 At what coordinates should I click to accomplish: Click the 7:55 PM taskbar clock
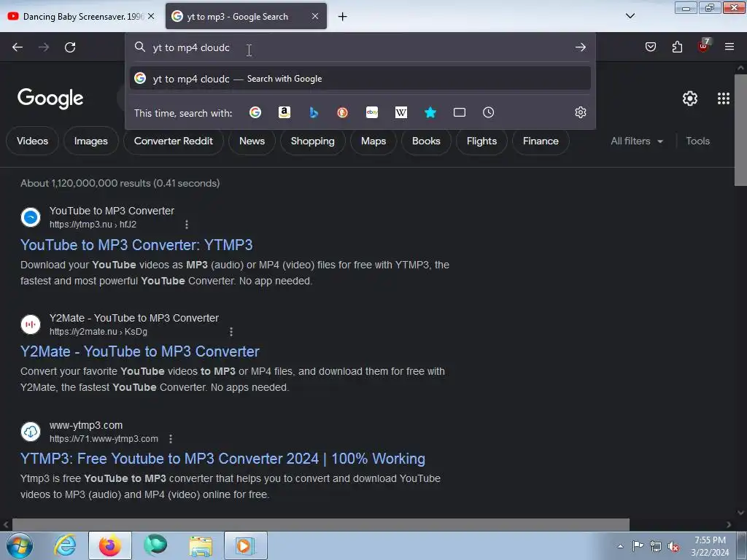(710, 546)
